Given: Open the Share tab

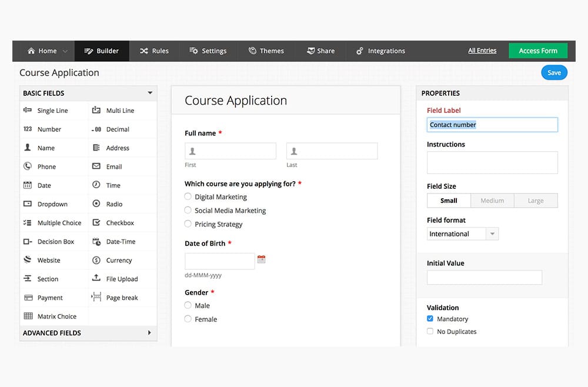Looking at the screenshot, I should [320, 51].
